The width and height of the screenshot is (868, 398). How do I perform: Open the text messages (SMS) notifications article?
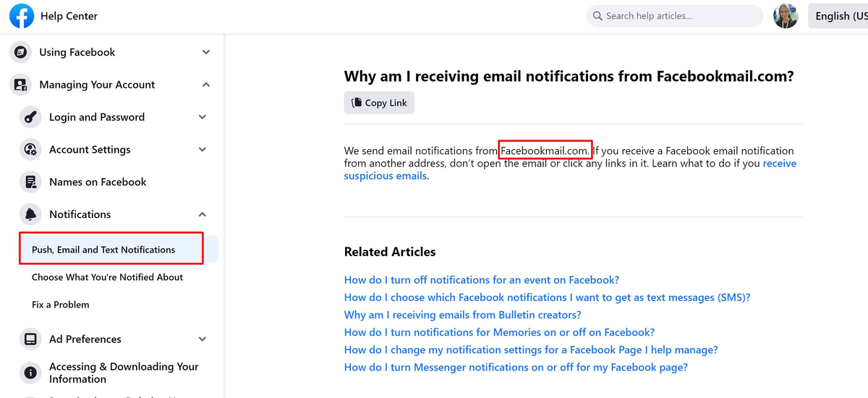(548, 297)
